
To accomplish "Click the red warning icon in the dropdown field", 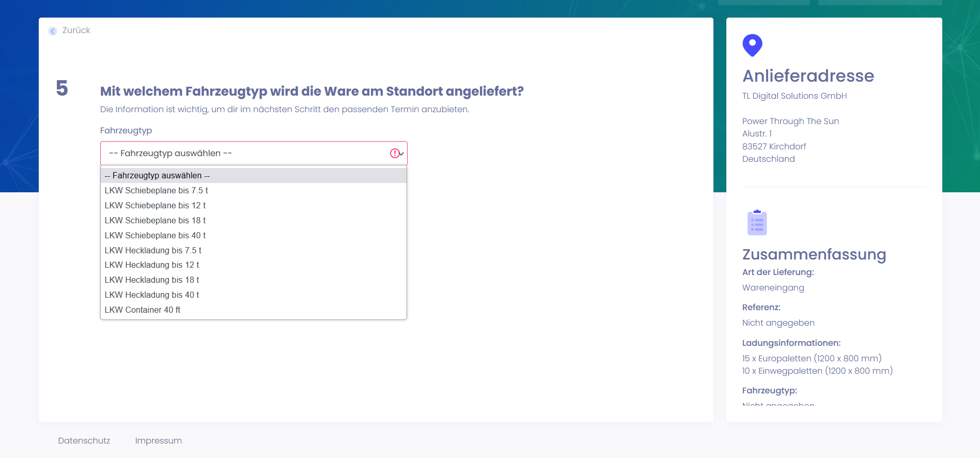I will pyautogui.click(x=395, y=154).
